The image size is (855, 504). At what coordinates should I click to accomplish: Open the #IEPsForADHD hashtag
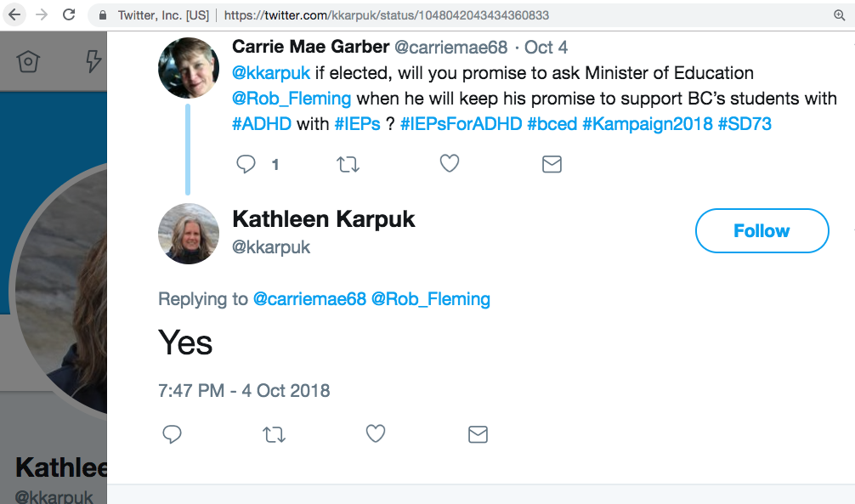coord(461,124)
